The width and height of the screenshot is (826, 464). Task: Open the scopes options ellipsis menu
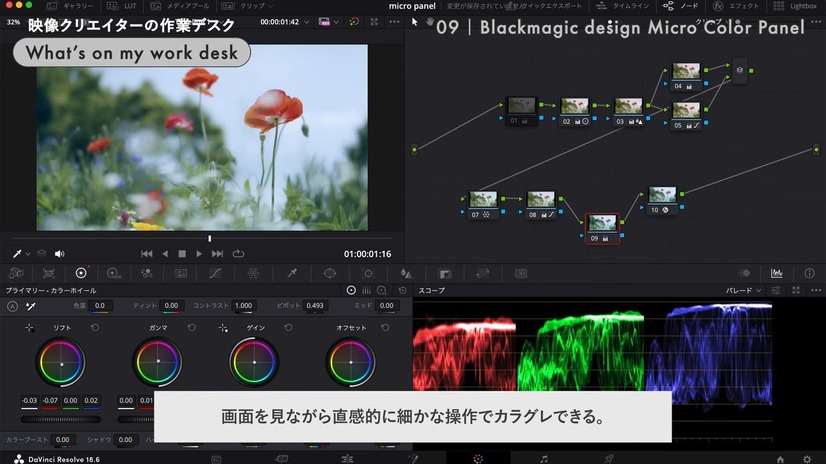coord(816,290)
